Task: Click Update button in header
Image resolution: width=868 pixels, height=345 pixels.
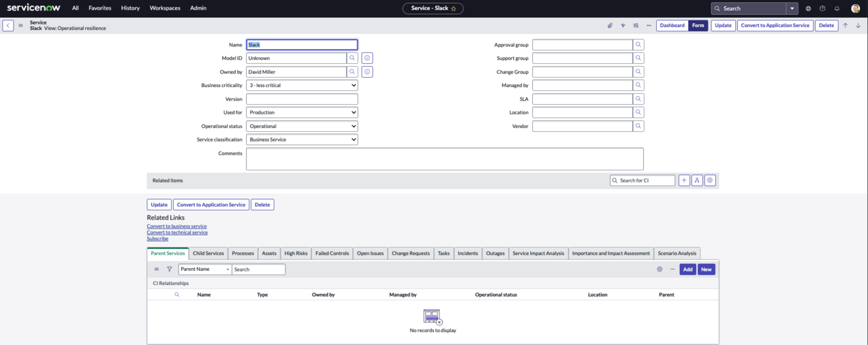Action: (x=723, y=25)
